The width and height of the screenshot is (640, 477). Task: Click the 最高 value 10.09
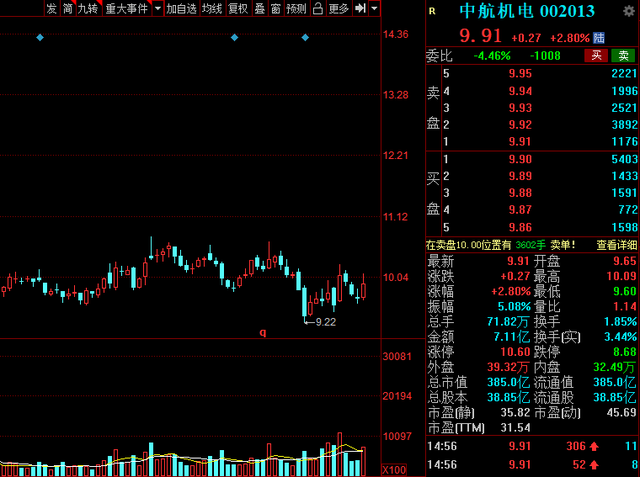(x=622, y=276)
